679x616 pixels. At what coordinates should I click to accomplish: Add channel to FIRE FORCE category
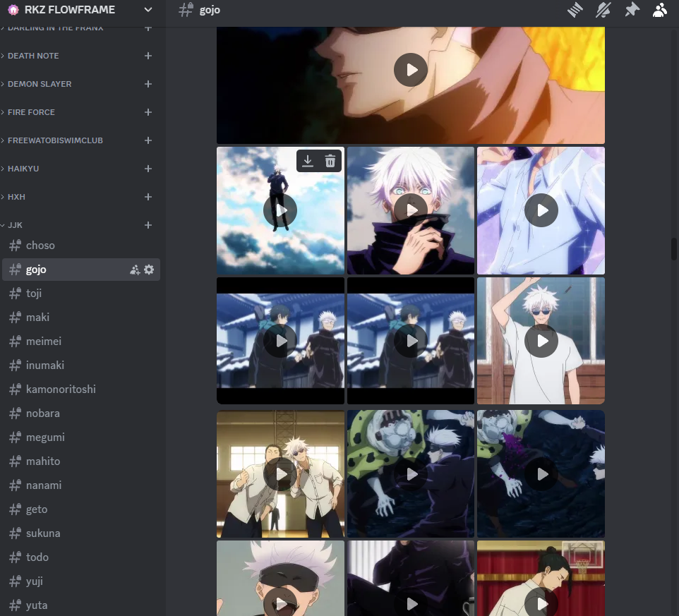click(x=148, y=112)
